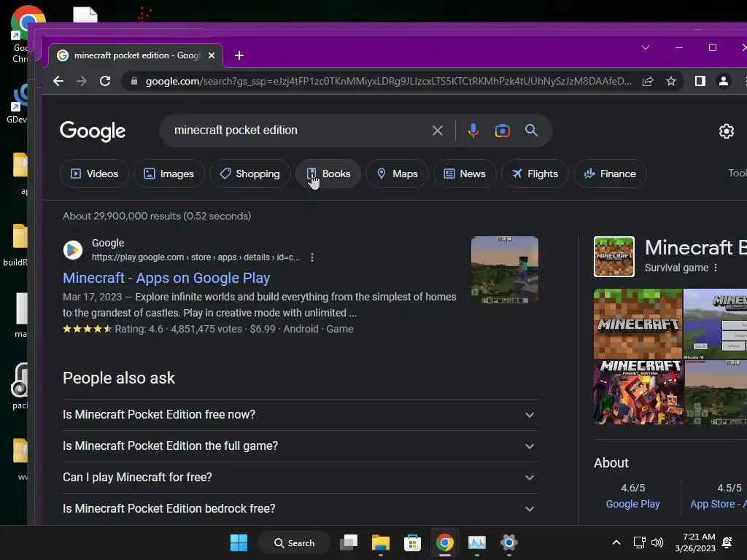Expand 'Is Minecraft Pocket Edition the full game?'
Image resolution: width=747 pixels, height=560 pixels.
click(301, 446)
